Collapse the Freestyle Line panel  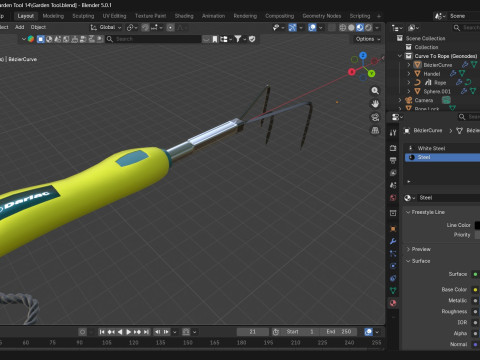(x=408, y=212)
